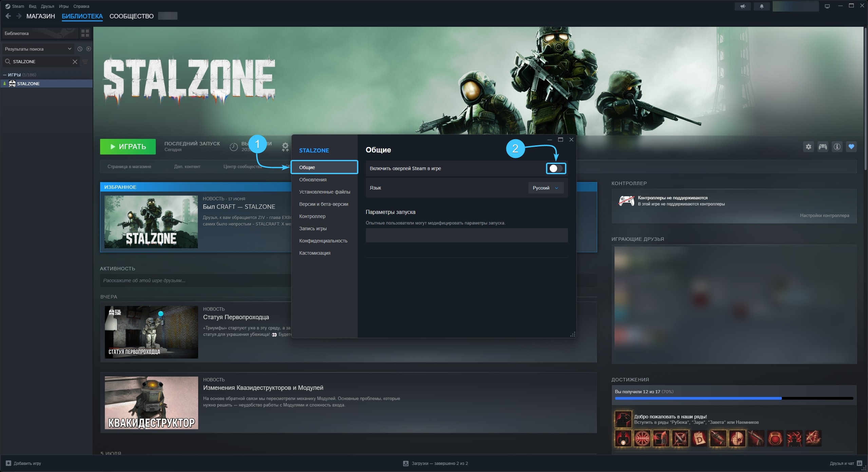Enable the Steam overlay in-game toggle
The height and width of the screenshot is (472, 868).
point(556,168)
